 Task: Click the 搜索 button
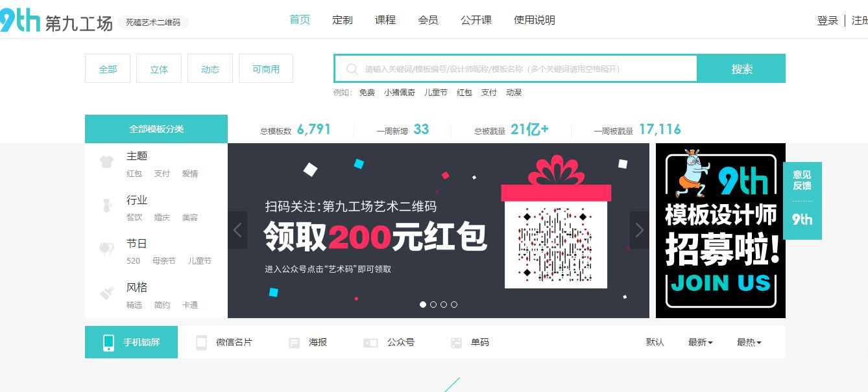(x=741, y=69)
